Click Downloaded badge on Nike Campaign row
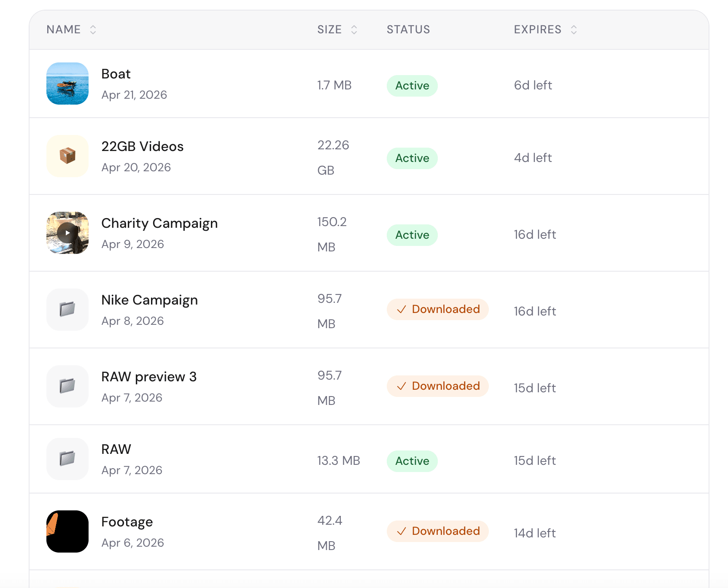This screenshot has width=728, height=588. point(437,309)
